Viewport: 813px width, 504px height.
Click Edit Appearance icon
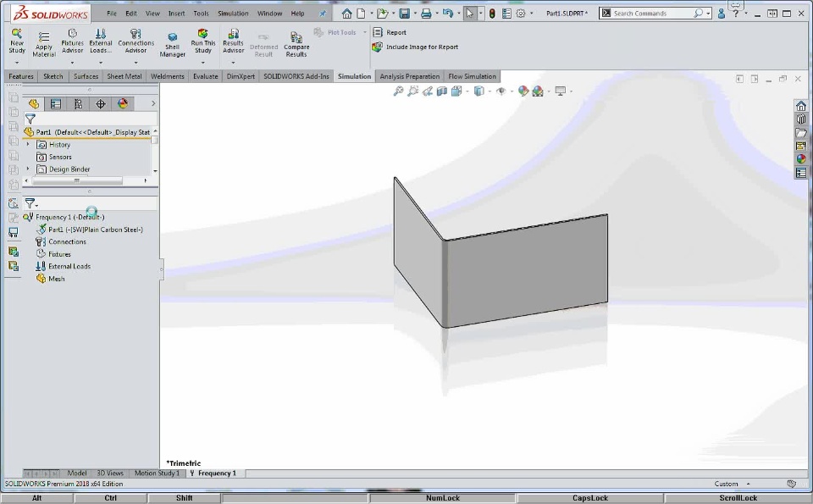tap(523, 91)
